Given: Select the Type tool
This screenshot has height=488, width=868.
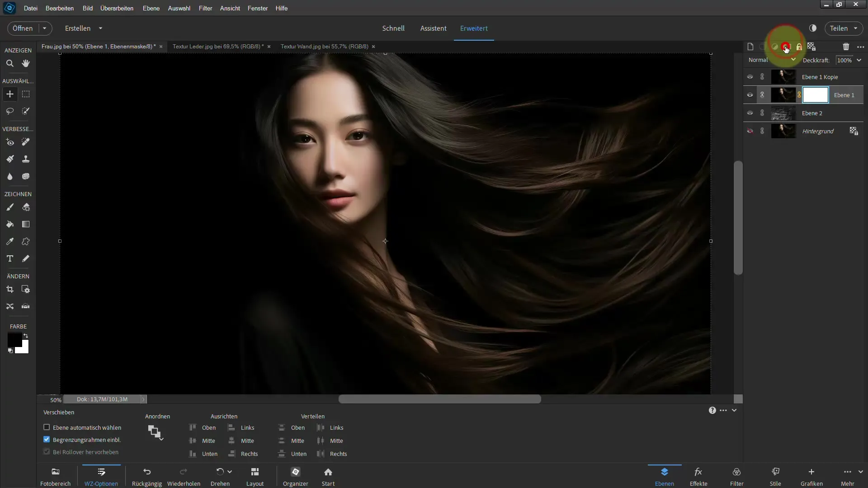Looking at the screenshot, I should (x=9, y=259).
